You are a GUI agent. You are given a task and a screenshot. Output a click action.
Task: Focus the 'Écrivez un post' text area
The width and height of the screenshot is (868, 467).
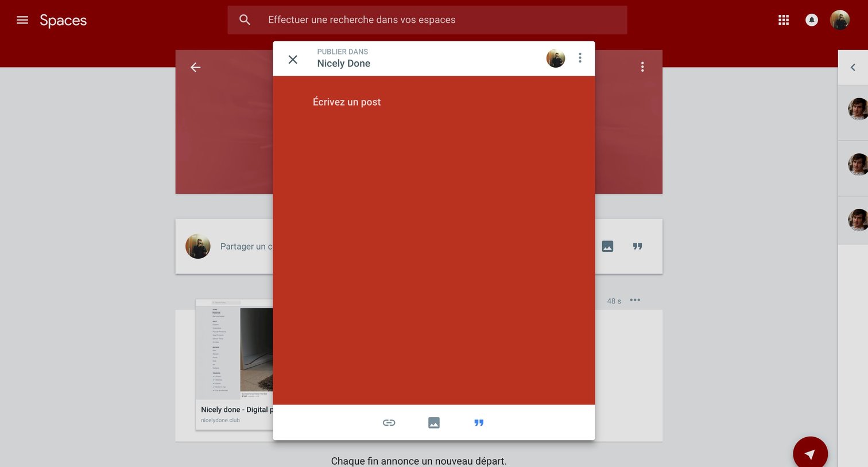coord(433,240)
